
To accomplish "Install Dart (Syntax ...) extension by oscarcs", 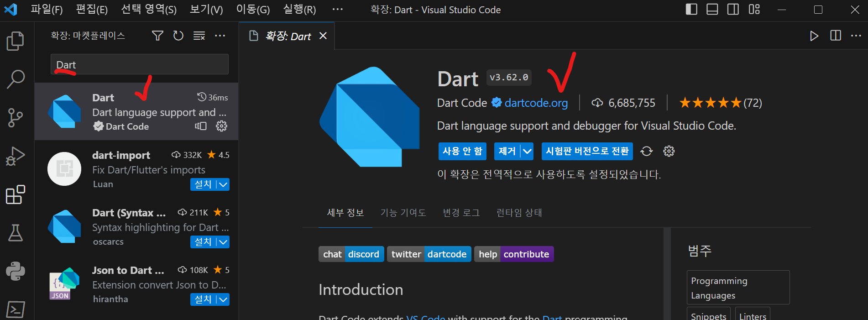I will [203, 242].
